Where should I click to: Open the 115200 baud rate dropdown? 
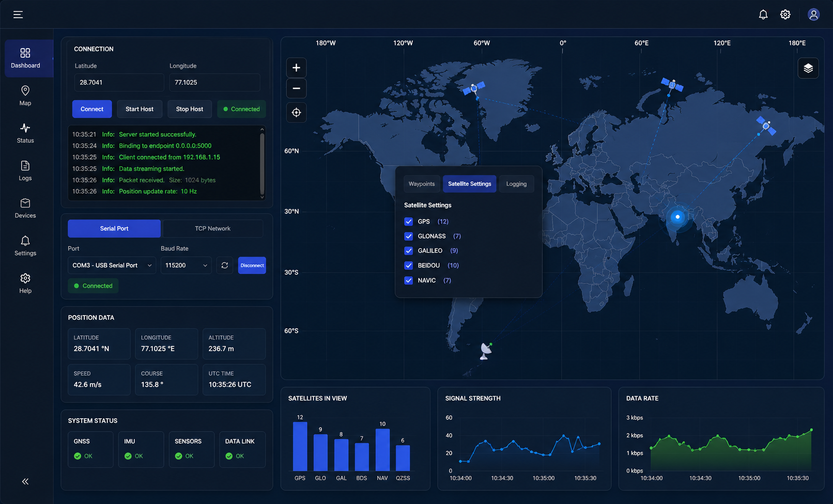[186, 265]
